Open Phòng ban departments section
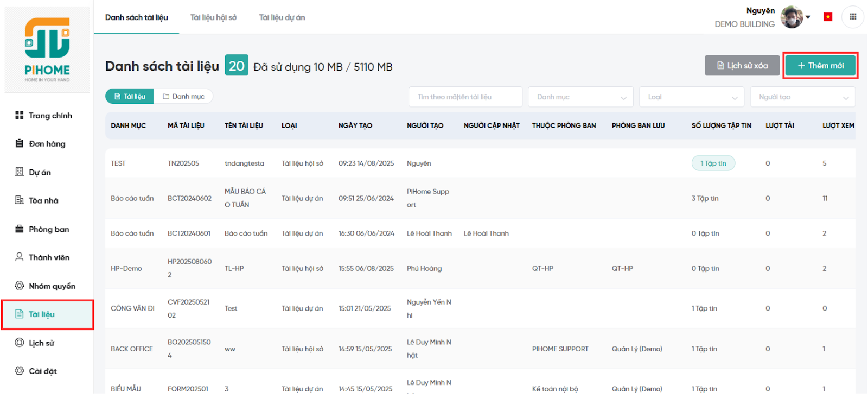The width and height of the screenshot is (868, 398). [48, 230]
